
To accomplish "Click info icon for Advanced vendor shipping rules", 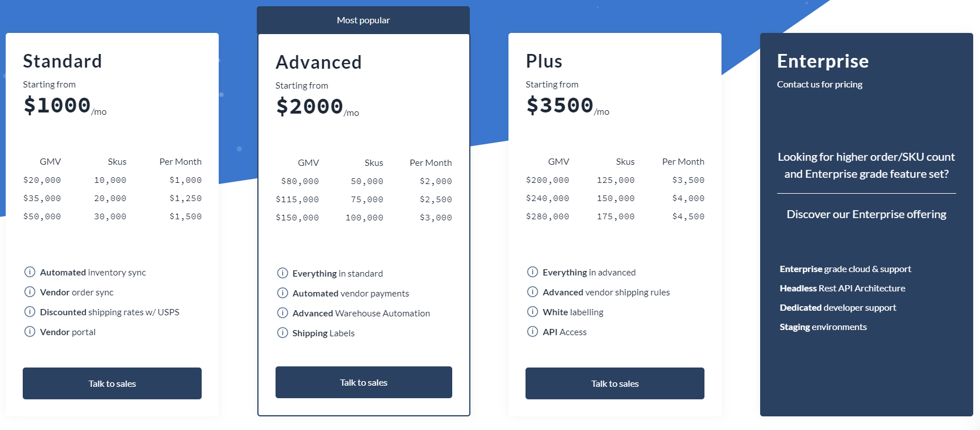I will click(x=532, y=292).
